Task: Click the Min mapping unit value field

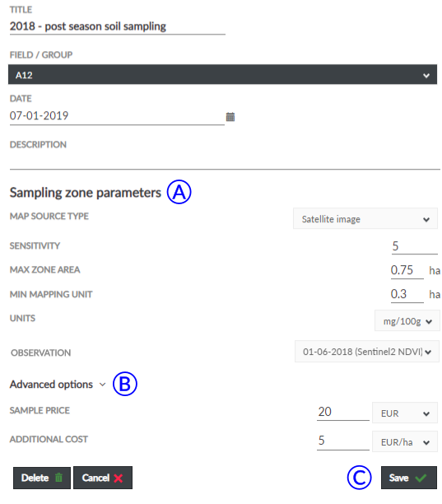Action: pyautogui.click(x=407, y=295)
